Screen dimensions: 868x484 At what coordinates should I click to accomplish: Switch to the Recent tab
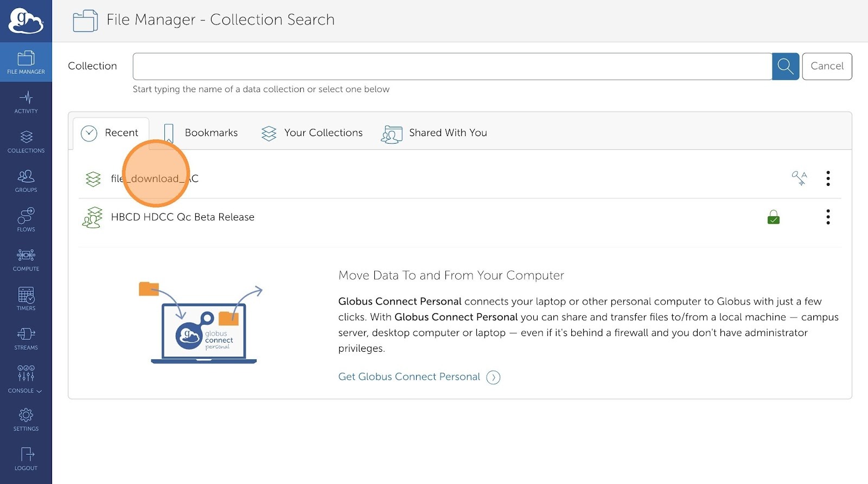point(111,133)
